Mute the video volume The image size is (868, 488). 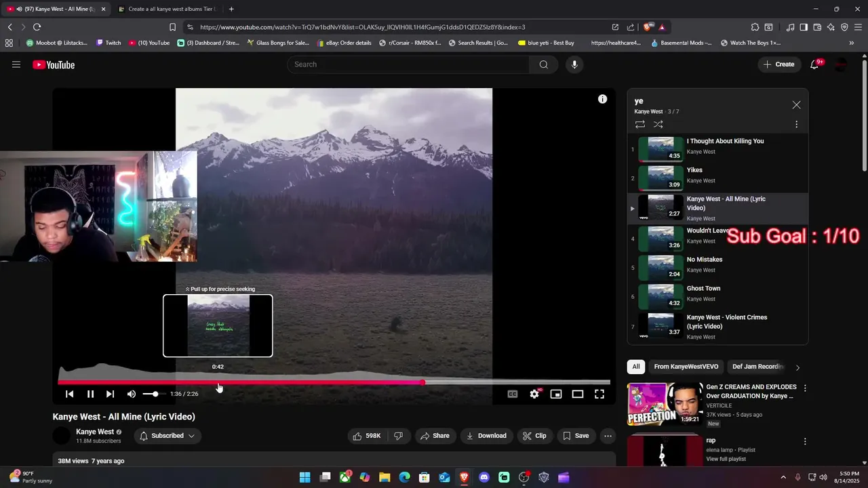132,394
